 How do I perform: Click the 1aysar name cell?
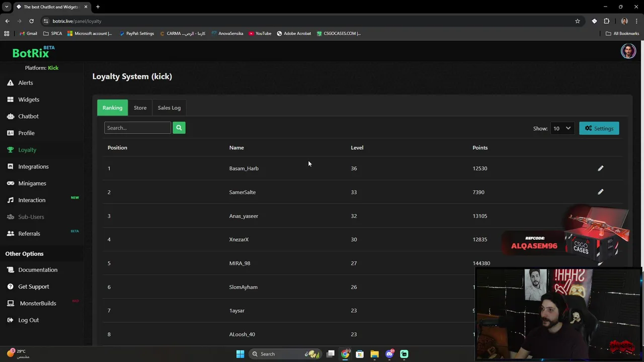pyautogui.click(x=236, y=311)
